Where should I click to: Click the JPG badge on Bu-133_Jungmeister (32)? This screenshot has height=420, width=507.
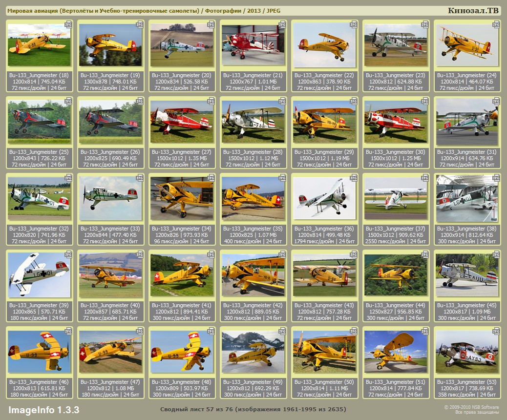click(x=69, y=178)
